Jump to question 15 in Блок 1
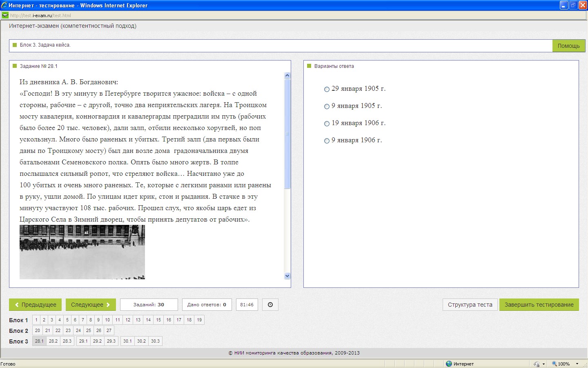The image size is (588, 368). [x=158, y=320]
